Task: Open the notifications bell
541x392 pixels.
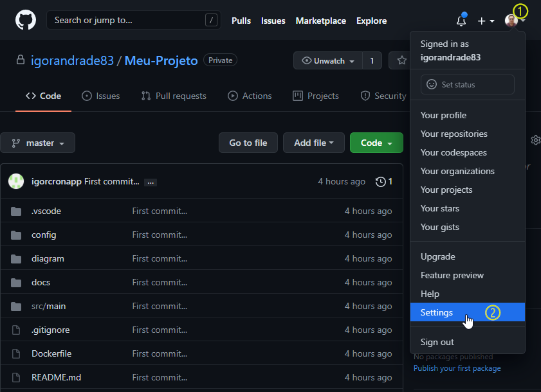Action: tap(461, 21)
